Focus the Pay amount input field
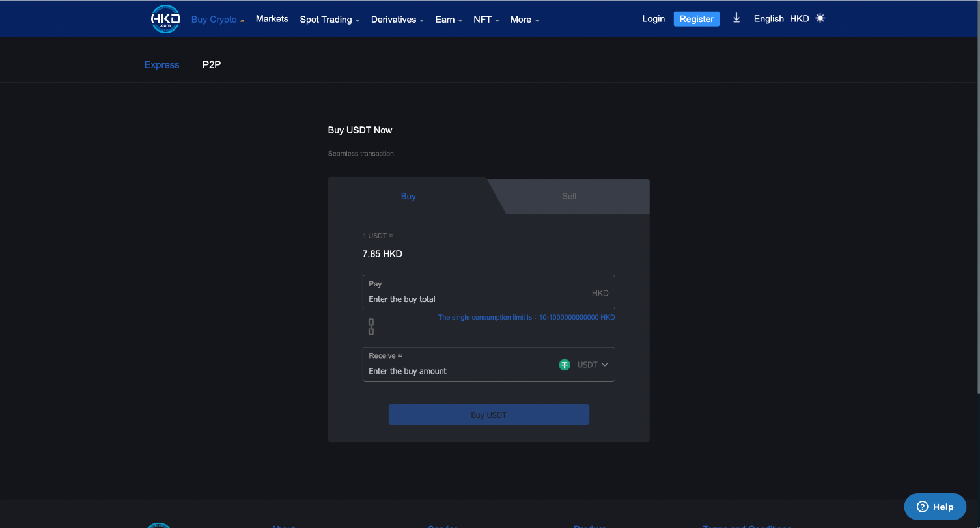Screen dimensions: 980x528 tap(489, 292)
